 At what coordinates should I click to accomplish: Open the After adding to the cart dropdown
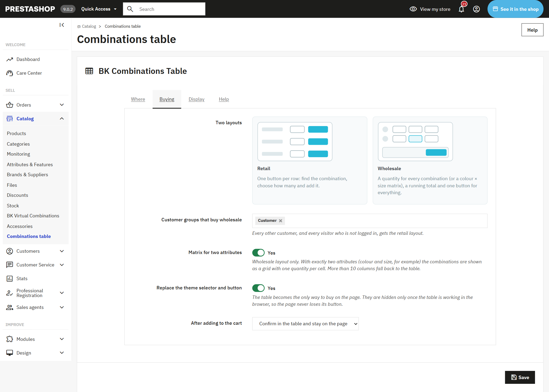click(x=305, y=324)
